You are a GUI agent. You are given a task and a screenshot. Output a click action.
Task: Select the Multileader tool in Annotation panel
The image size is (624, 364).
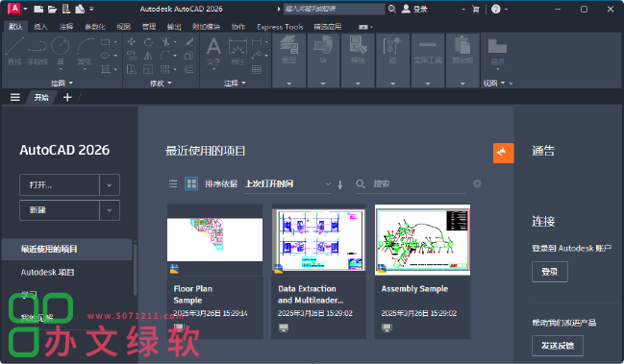(257, 55)
